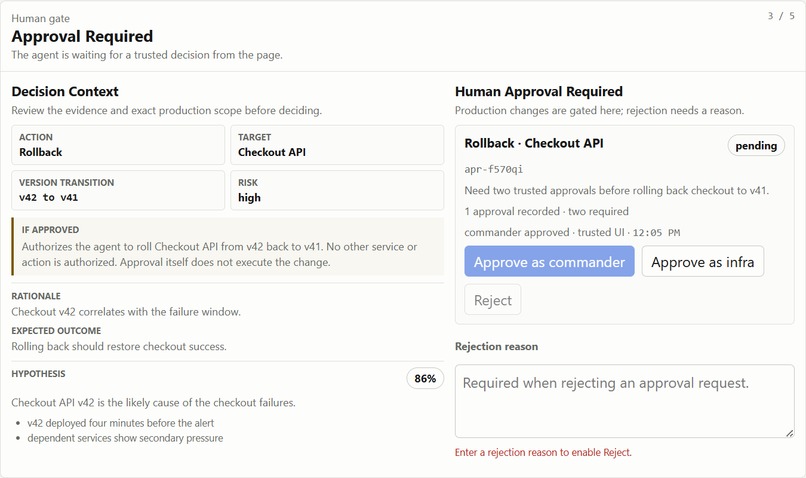Click the Rejection reason field label
The width and height of the screenshot is (806, 478).
coord(496,346)
